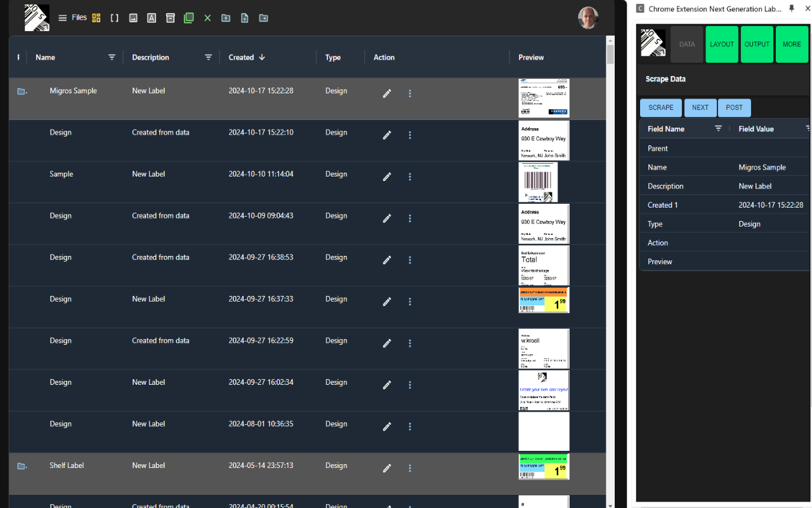Click the Migros Sample folder icon

point(21,91)
